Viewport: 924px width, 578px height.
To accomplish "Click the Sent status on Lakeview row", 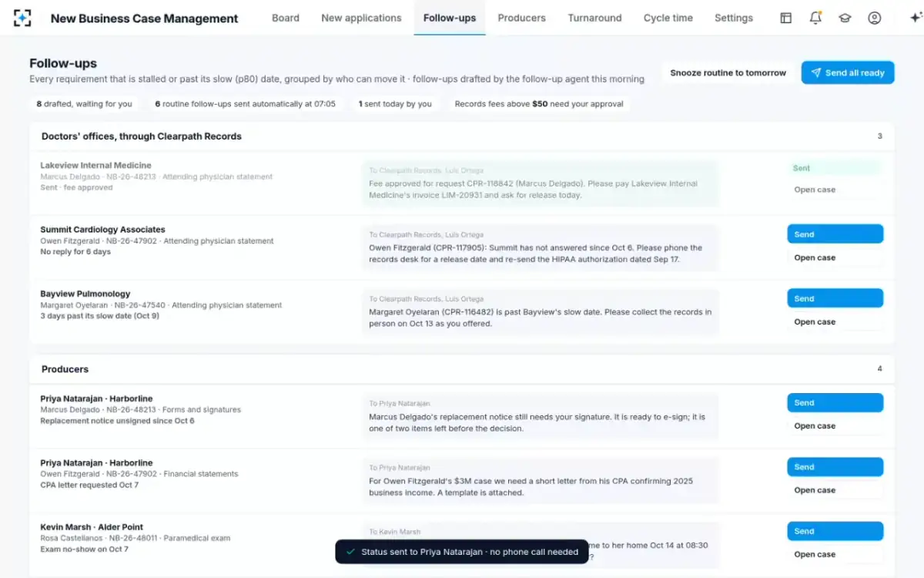I will point(835,168).
